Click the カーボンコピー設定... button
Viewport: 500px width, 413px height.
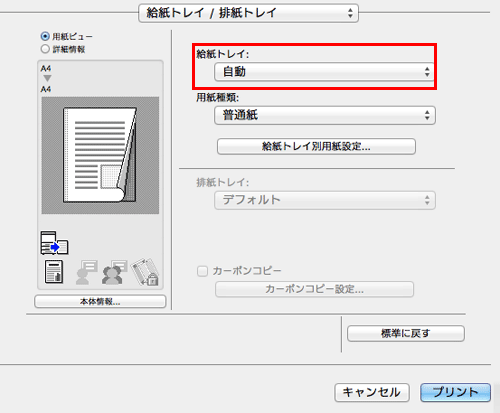tap(314, 289)
